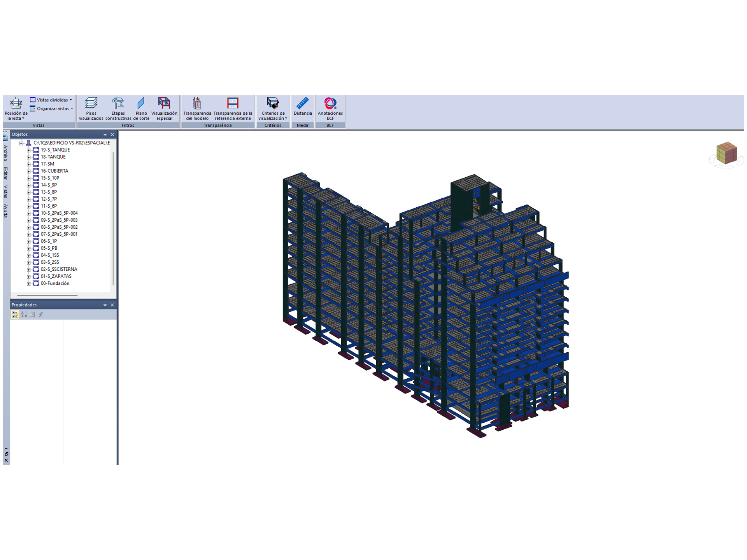
Task: Toggle 06-S_1P visibility checkbox
Action: [36, 241]
